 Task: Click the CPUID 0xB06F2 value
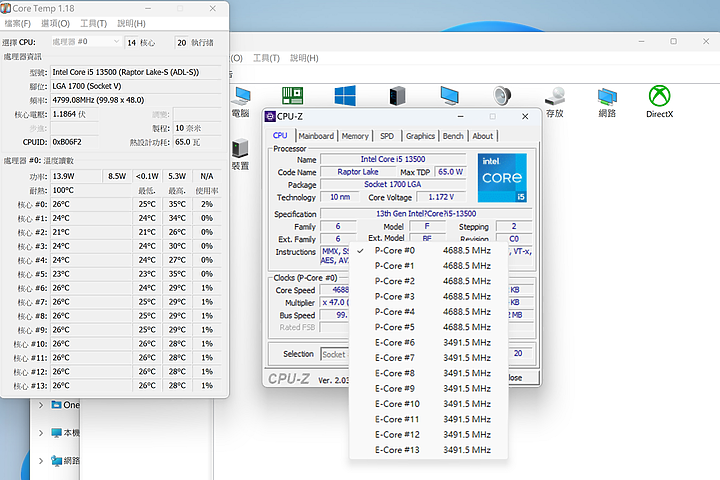tap(74, 142)
